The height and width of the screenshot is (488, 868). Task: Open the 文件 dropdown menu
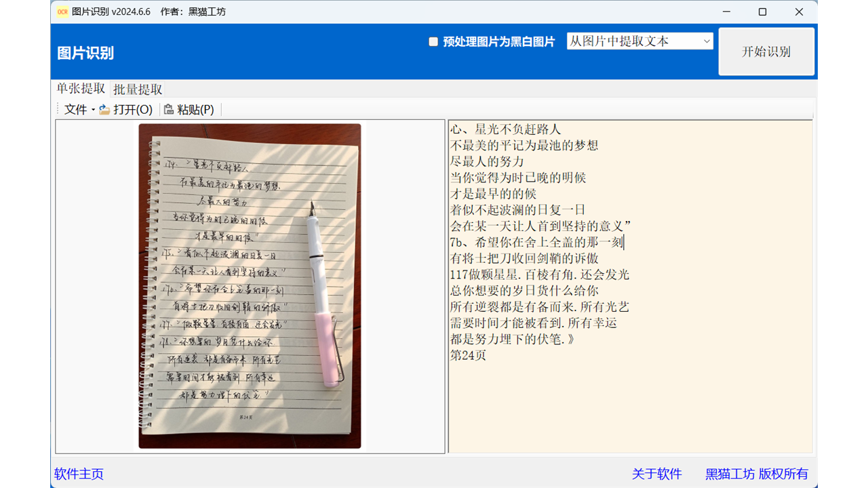pos(79,110)
